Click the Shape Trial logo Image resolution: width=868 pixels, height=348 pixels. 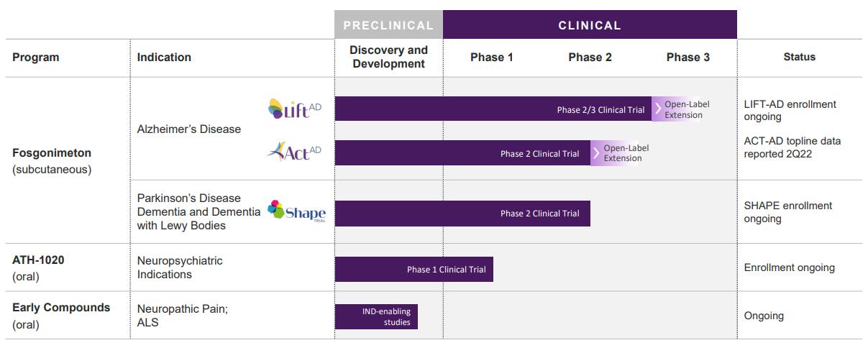(x=296, y=212)
